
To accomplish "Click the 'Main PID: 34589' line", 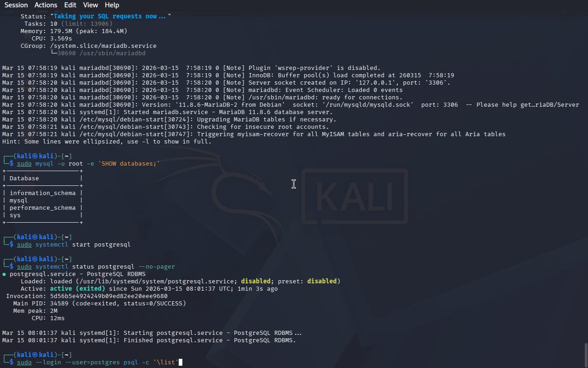I will point(99,304).
